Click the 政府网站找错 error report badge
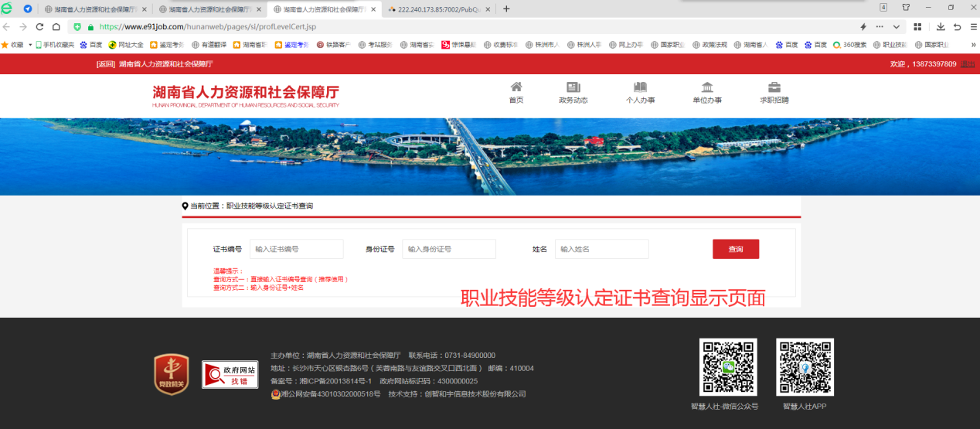 click(230, 374)
